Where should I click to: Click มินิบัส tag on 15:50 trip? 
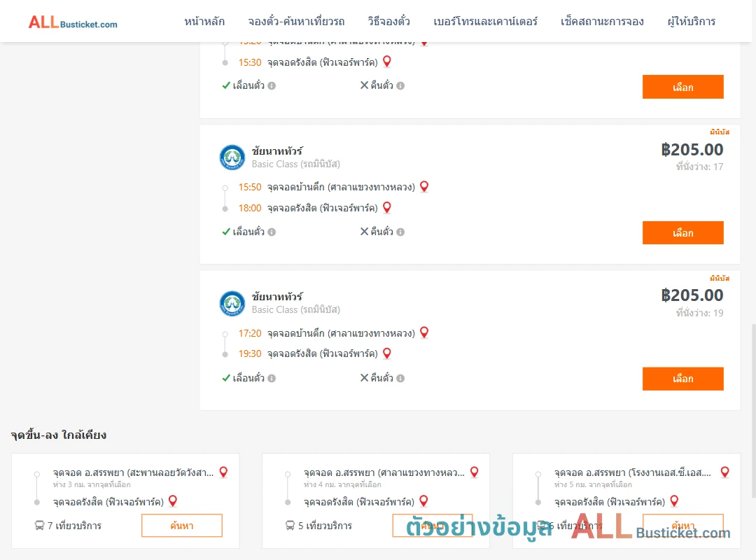720,132
